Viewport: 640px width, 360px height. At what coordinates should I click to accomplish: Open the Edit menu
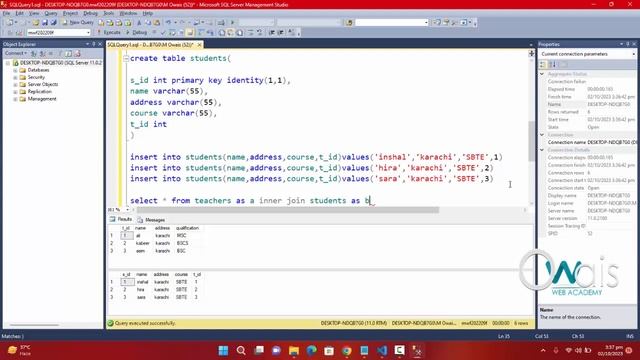click(x=19, y=13)
